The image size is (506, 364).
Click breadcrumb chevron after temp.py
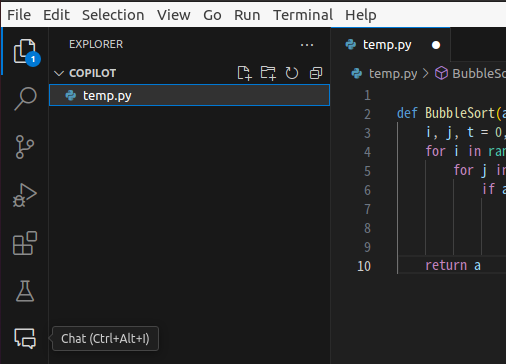click(426, 73)
